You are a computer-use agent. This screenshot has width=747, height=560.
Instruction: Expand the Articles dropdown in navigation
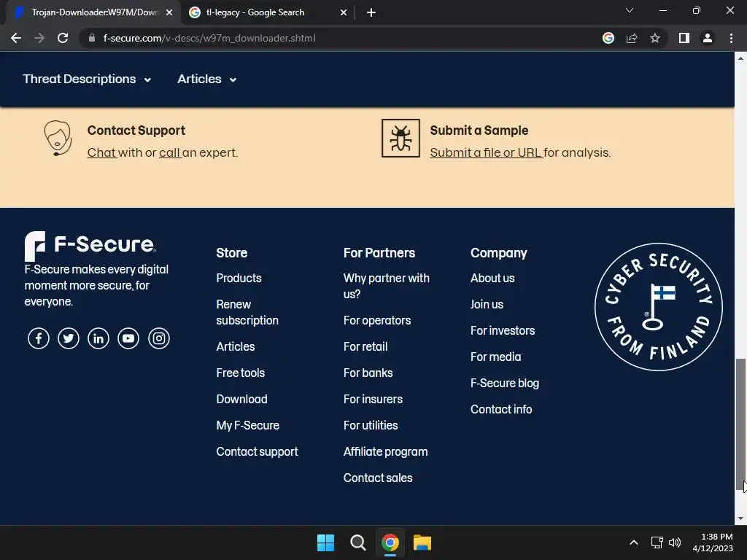coord(206,79)
